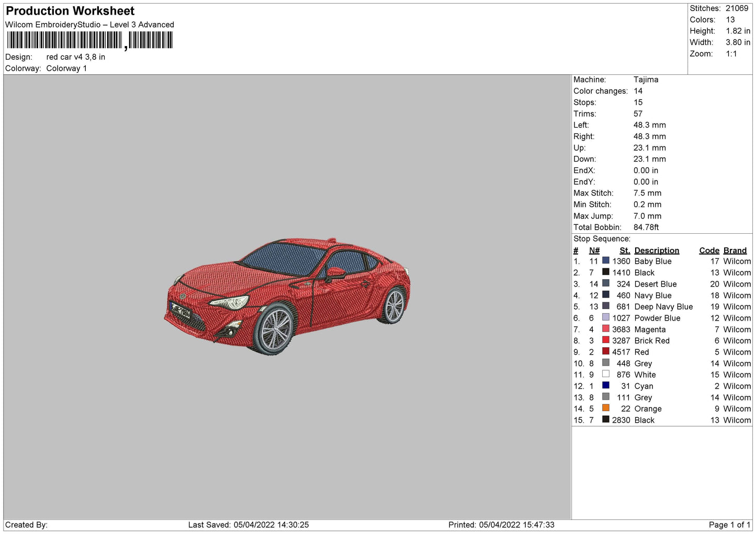Screen dimensions: 756x534
Task: Click the White color swatch
Action: pyautogui.click(x=605, y=374)
